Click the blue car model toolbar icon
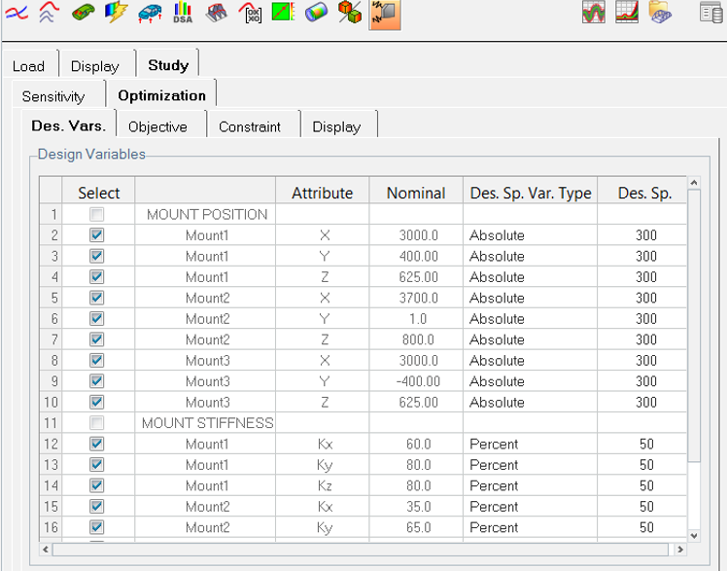The width and height of the screenshot is (728, 571). coord(150,13)
